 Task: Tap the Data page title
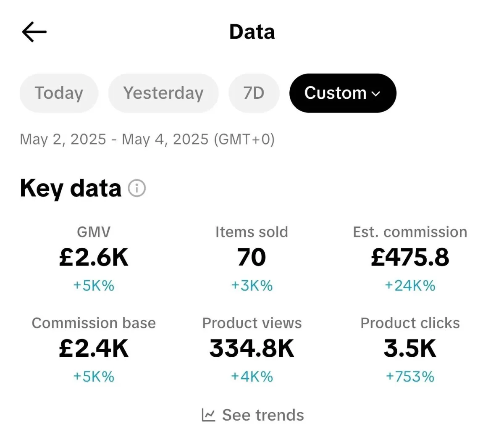[252, 32]
